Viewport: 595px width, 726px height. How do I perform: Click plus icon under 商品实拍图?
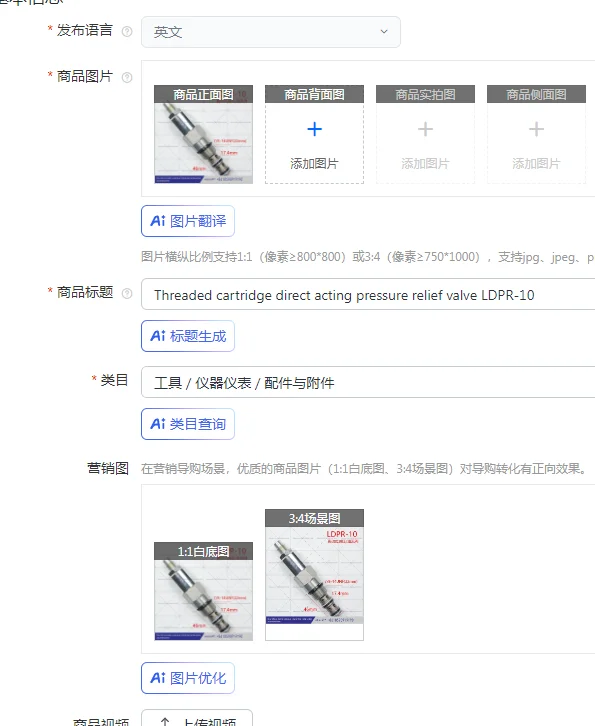point(425,129)
